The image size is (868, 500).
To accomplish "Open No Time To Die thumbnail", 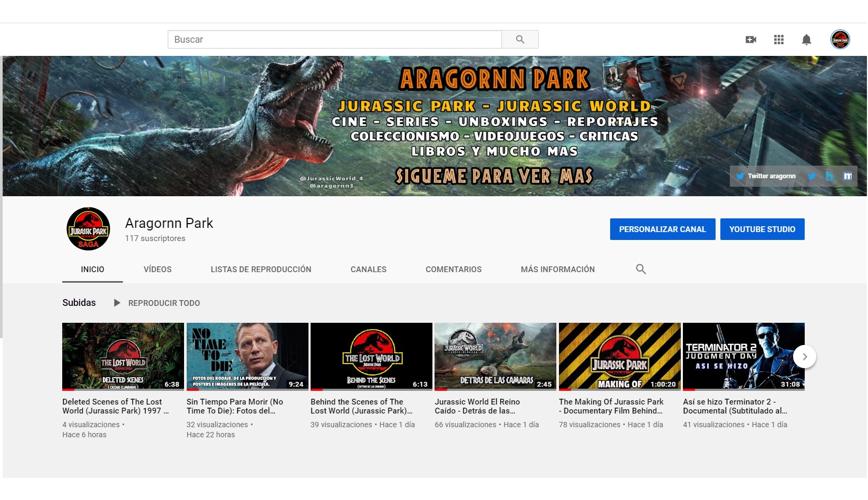I will point(247,357).
